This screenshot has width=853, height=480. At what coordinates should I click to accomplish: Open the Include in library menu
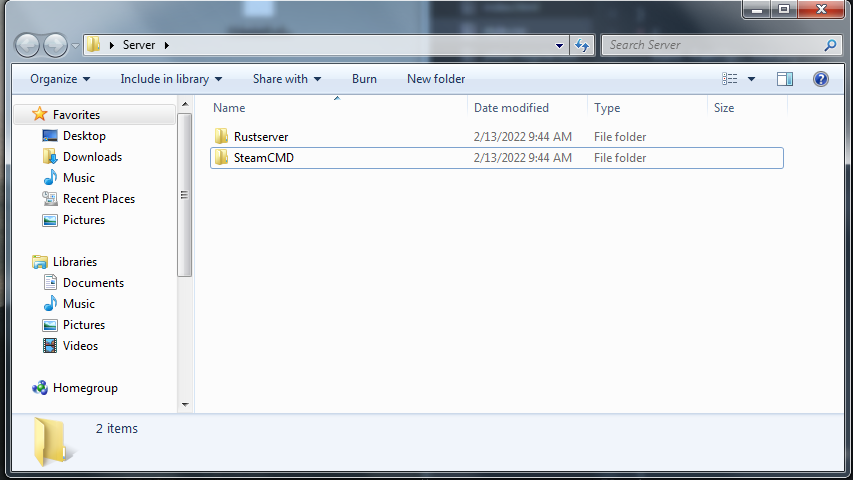click(171, 79)
